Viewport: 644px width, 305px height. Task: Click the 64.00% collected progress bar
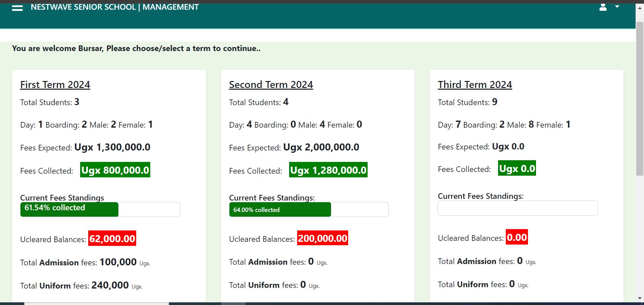tap(280, 210)
